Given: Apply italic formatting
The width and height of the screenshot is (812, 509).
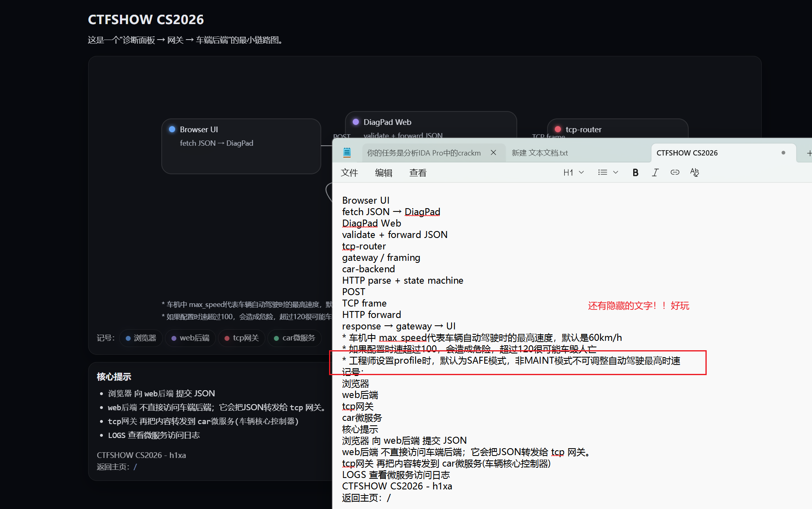Looking at the screenshot, I should pos(655,172).
